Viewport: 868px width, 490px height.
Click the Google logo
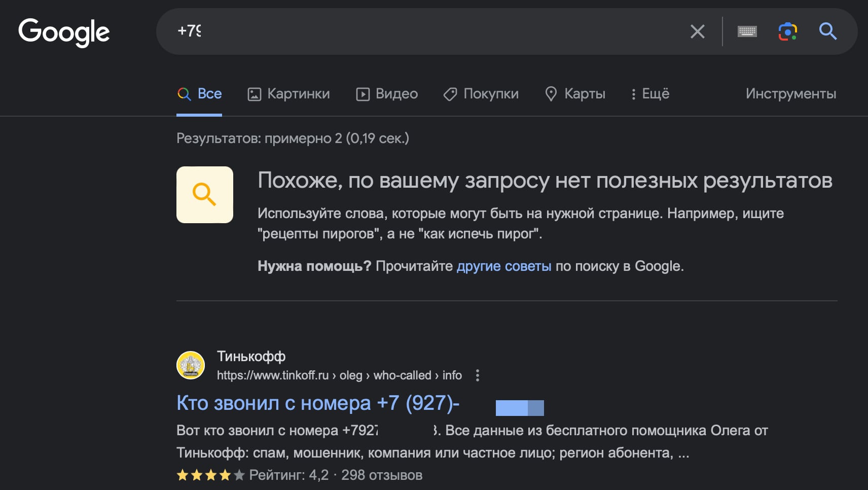coord(64,31)
